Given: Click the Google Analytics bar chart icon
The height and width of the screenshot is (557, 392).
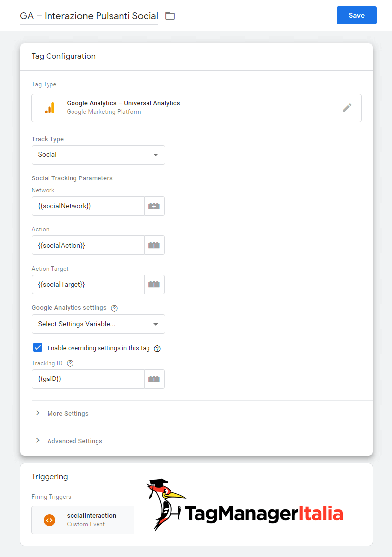Looking at the screenshot, I should (49, 108).
